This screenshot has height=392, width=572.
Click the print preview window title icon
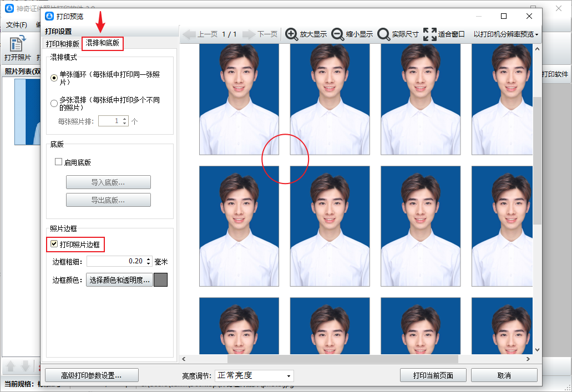click(49, 16)
